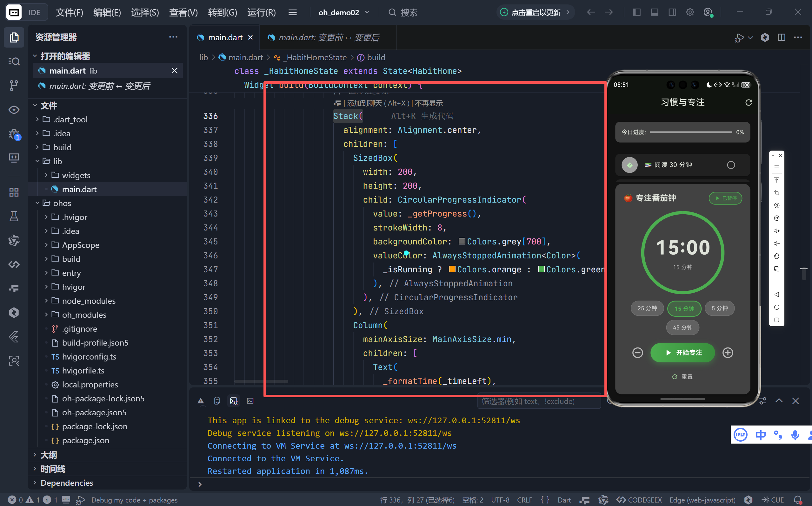Screen dimensions: 812x506
Task: Click refresh icon in phone app header
Action: point(748,102)
